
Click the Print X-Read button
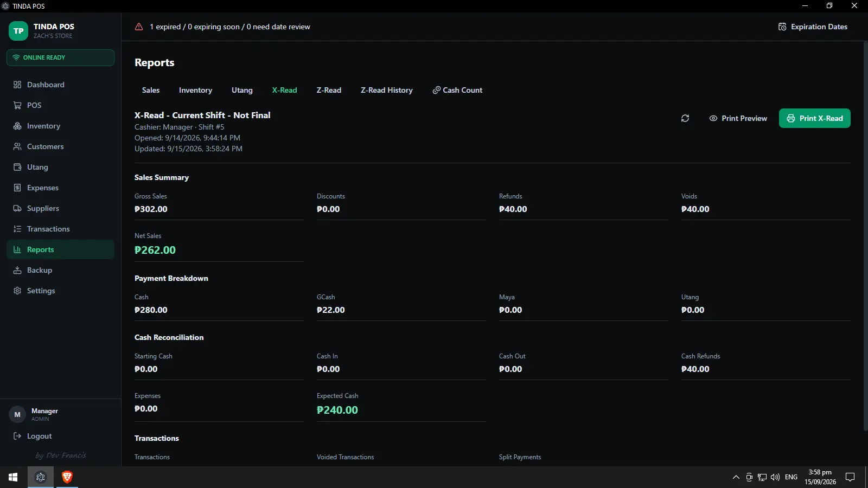click(x=815, y=118)
